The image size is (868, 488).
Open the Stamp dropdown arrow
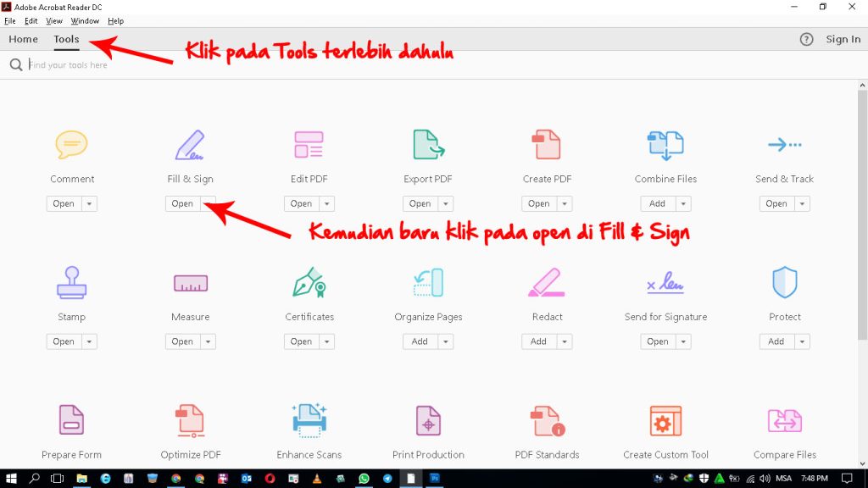coord(89,341)
